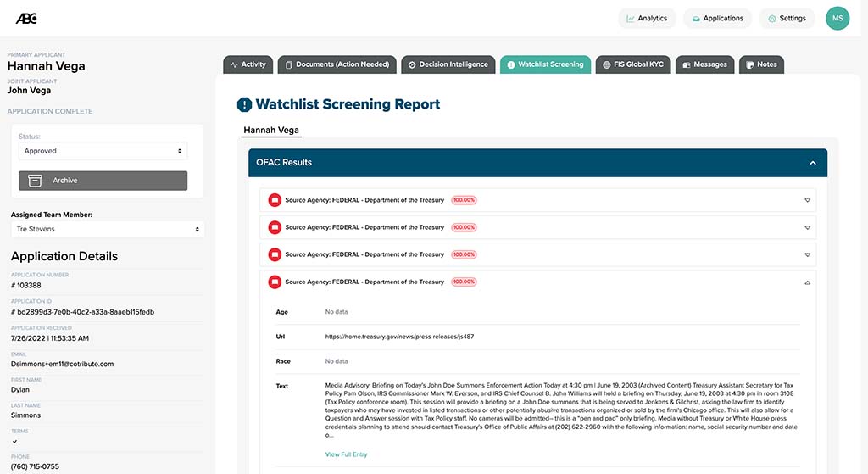Go to Decision Intelligence tab

coord(448,64)
